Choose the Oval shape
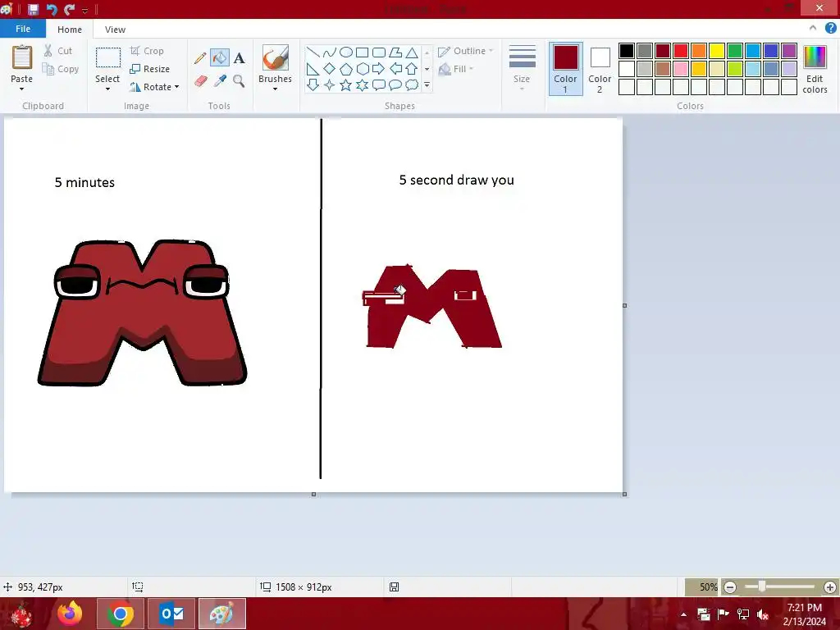Screen dimensions: 840x630 click(x=346, y=52)
